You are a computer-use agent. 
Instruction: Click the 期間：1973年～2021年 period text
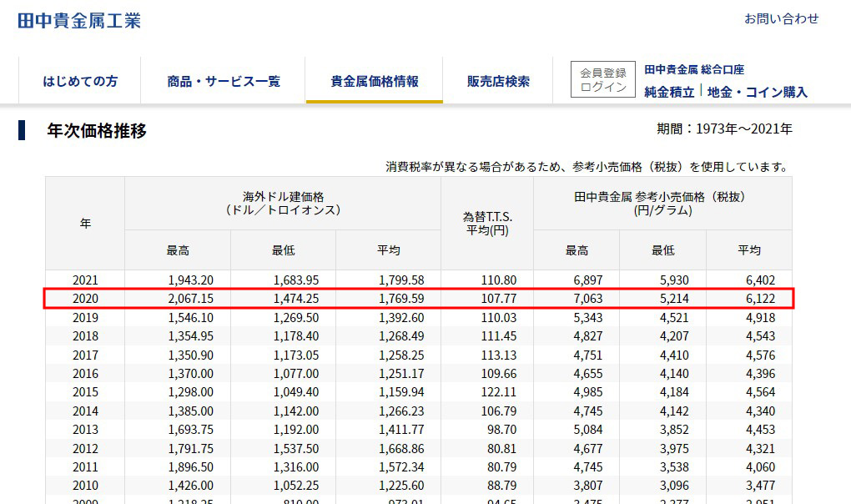tap(724, 129)
